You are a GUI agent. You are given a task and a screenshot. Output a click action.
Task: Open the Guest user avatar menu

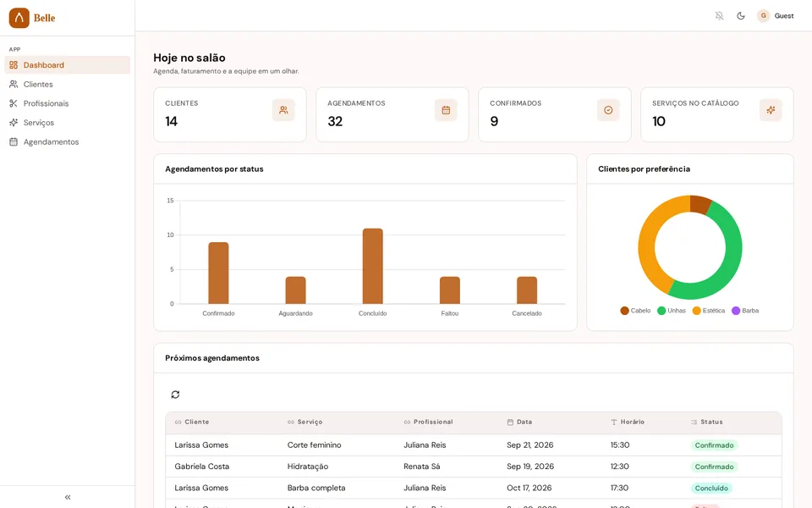pos(776,15)
